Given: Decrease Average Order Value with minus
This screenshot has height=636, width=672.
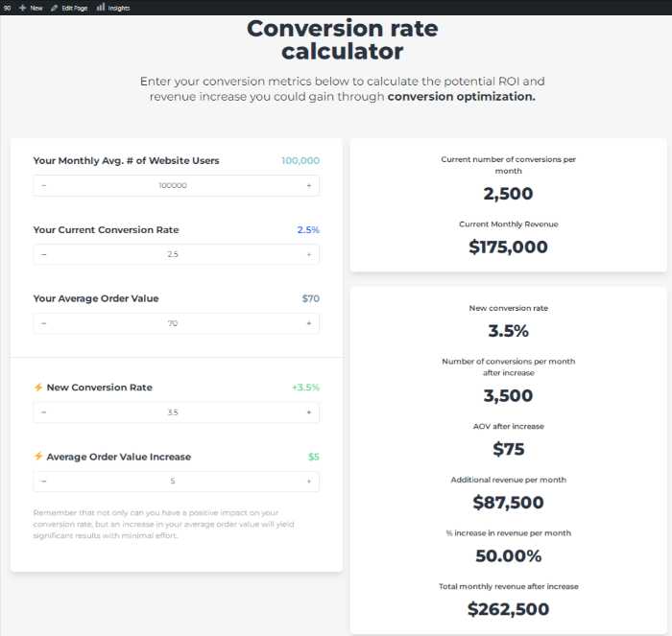Looking at the screenshot, I should tap(44, 323).
